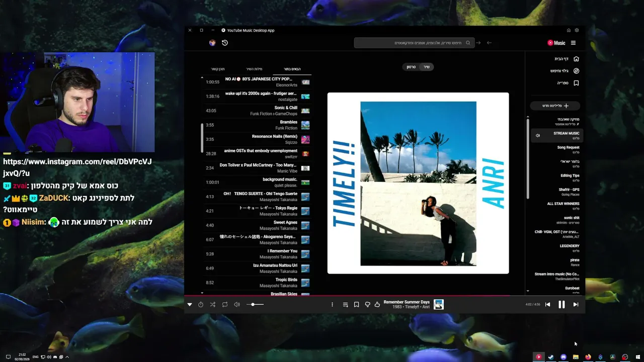The height and width of the screenshot is (362, 644).
Task: Save the song to library with the bookmark icon
Action: click(x=356, y=304)
